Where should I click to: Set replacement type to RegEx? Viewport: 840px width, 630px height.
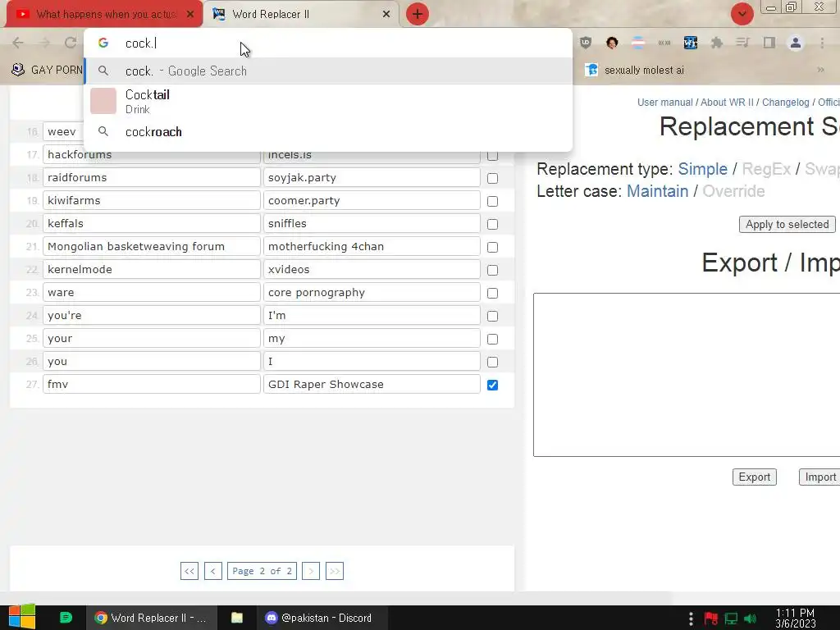point(766,169)
